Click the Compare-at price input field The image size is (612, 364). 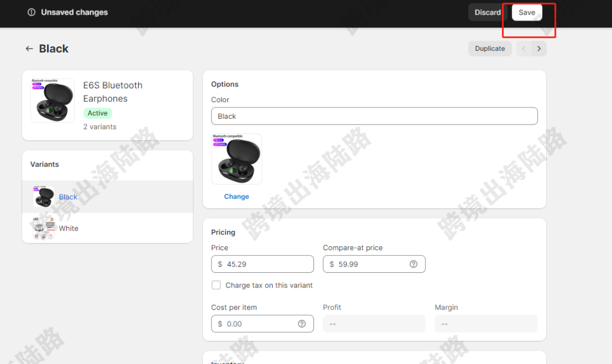click(374, 264)
